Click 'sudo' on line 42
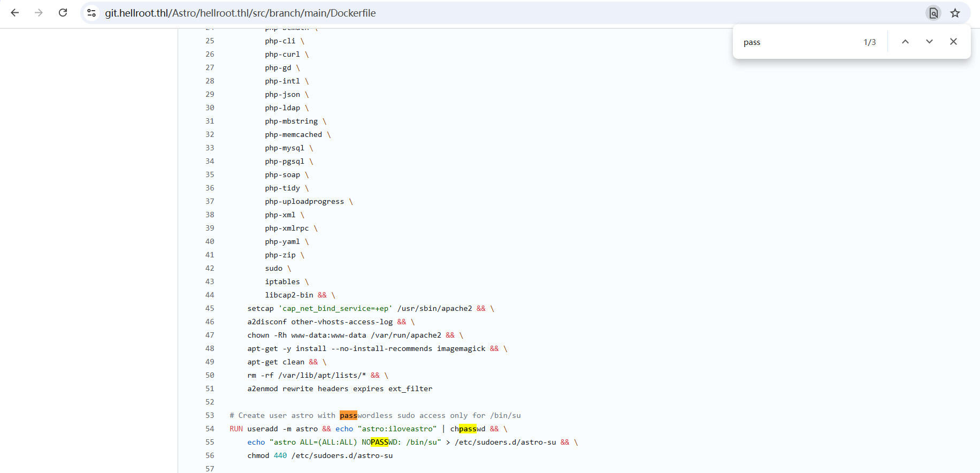This screenshot has height=473, width=980. 274,268
